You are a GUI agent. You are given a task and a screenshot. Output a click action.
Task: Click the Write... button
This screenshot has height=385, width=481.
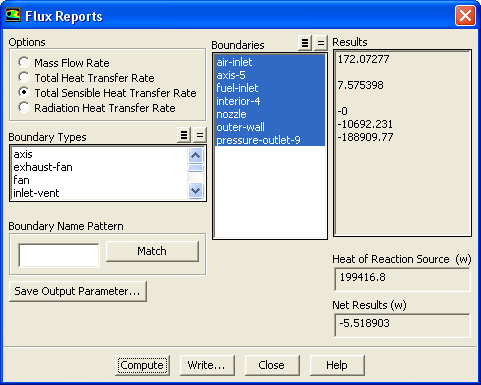(x=207, y=365)
